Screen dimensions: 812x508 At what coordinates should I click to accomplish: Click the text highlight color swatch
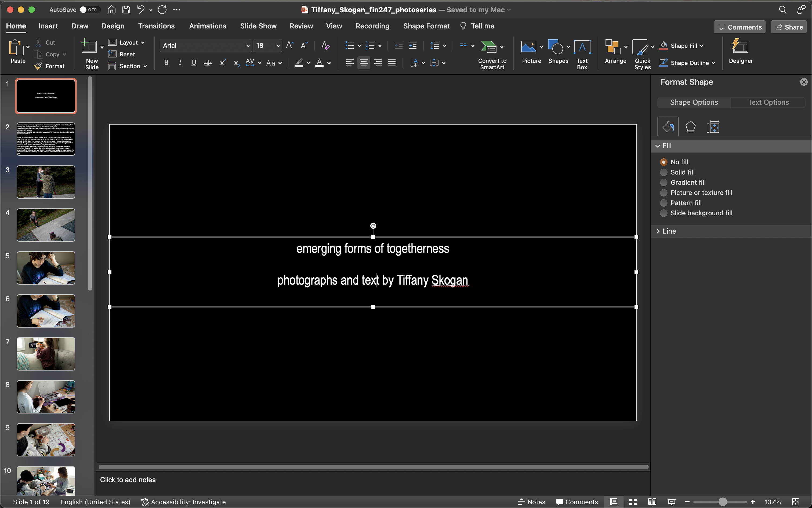[x=299, y=63]
